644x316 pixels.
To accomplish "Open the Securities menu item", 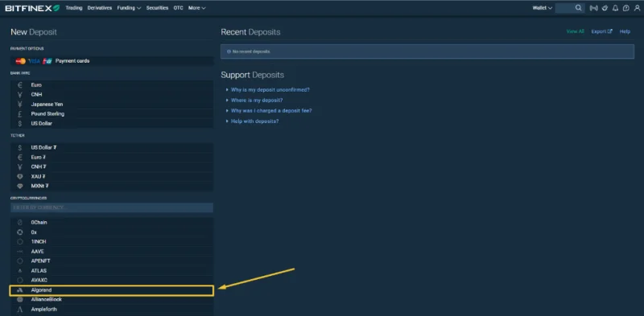I will coord(157,8).
